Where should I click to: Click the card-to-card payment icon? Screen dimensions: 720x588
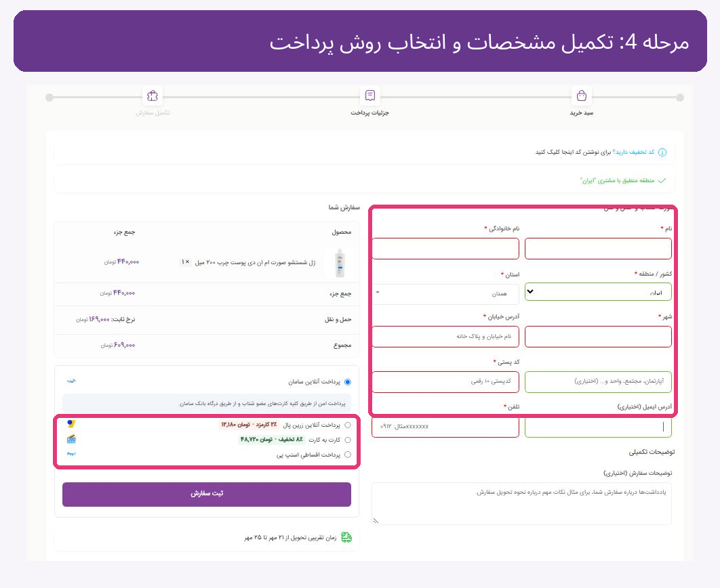click(x=71, y=440)
